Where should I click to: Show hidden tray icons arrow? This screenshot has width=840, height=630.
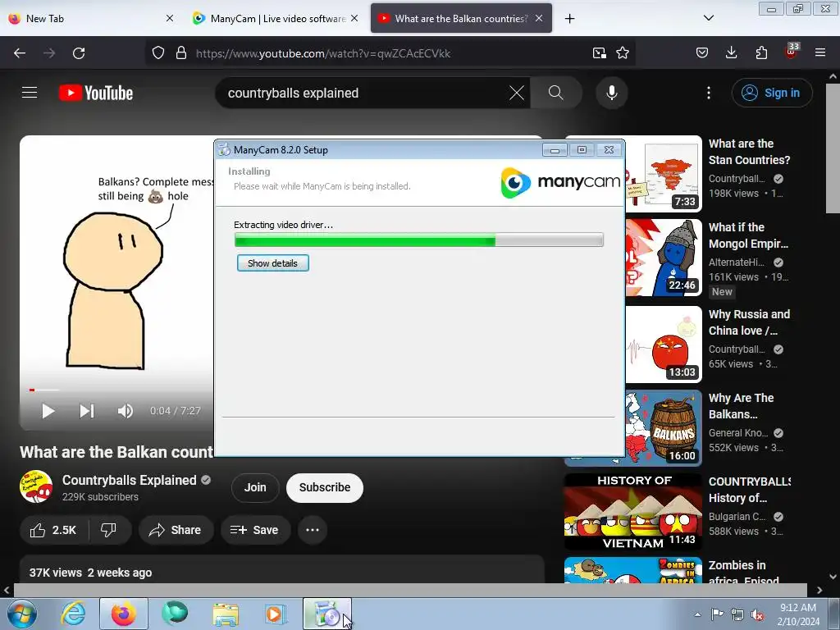click(697, 614)
